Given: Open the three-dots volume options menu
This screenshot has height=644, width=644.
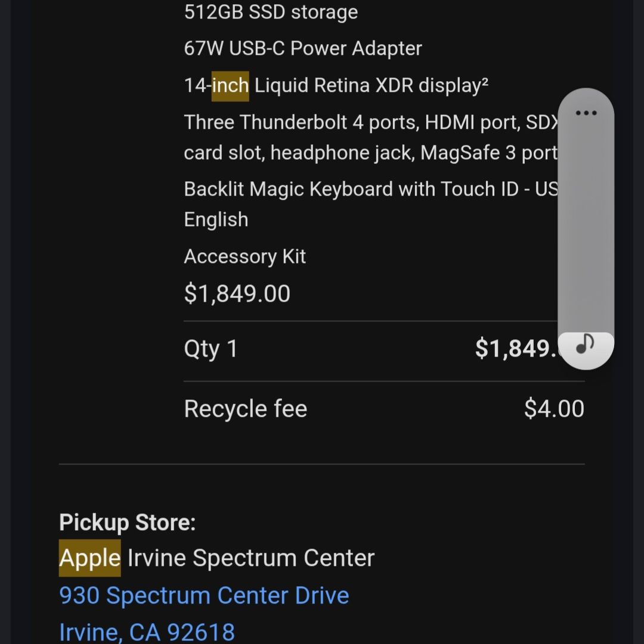Looking at the screenshot, I should [586, 113].
